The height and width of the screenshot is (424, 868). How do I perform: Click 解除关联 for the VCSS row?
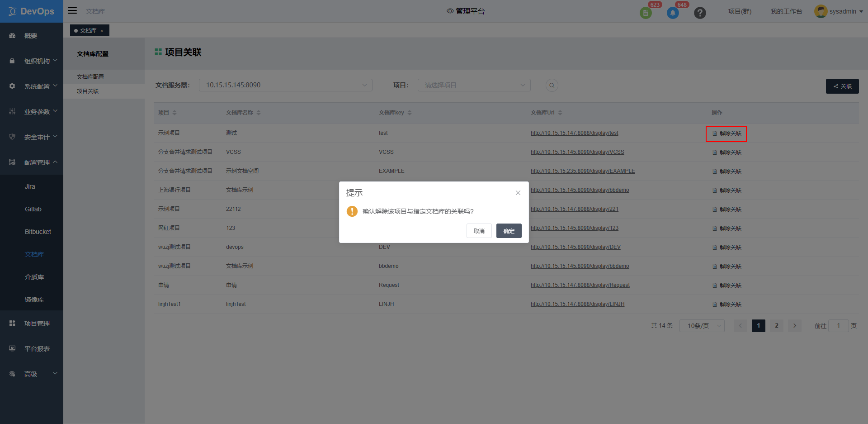[x=727, y=152]
